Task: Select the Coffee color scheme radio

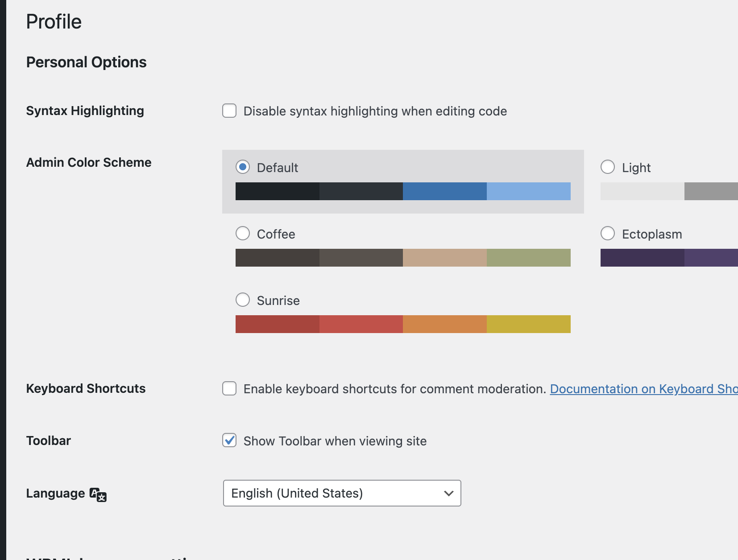Action: coord(243,233)
